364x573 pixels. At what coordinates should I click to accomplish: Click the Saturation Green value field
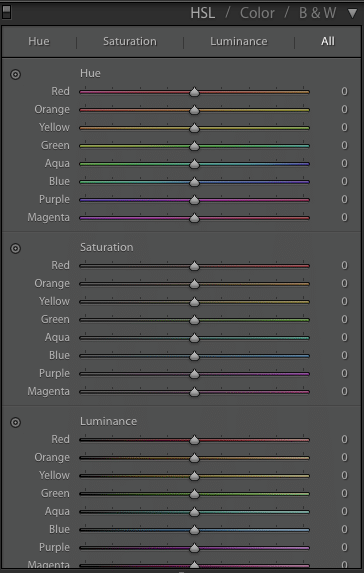coord(344,319)
